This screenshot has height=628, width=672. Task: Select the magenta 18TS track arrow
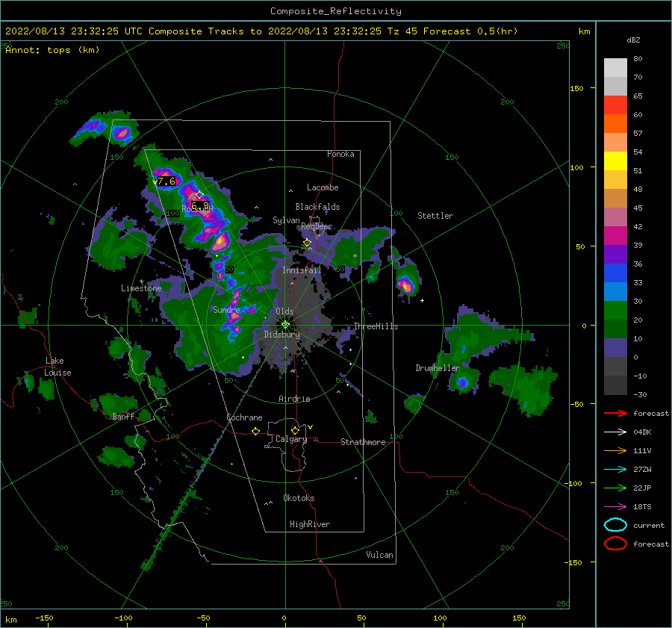615,507
